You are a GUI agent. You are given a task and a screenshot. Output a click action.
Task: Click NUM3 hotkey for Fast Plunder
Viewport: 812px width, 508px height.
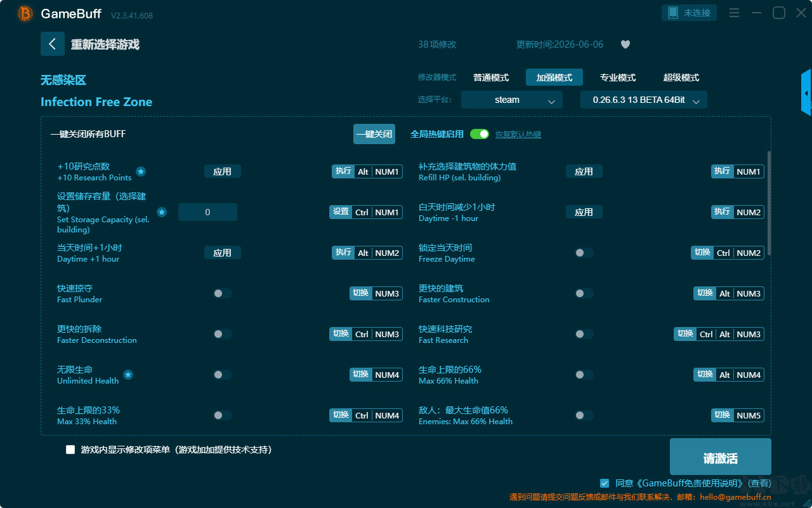pos(376,293)
